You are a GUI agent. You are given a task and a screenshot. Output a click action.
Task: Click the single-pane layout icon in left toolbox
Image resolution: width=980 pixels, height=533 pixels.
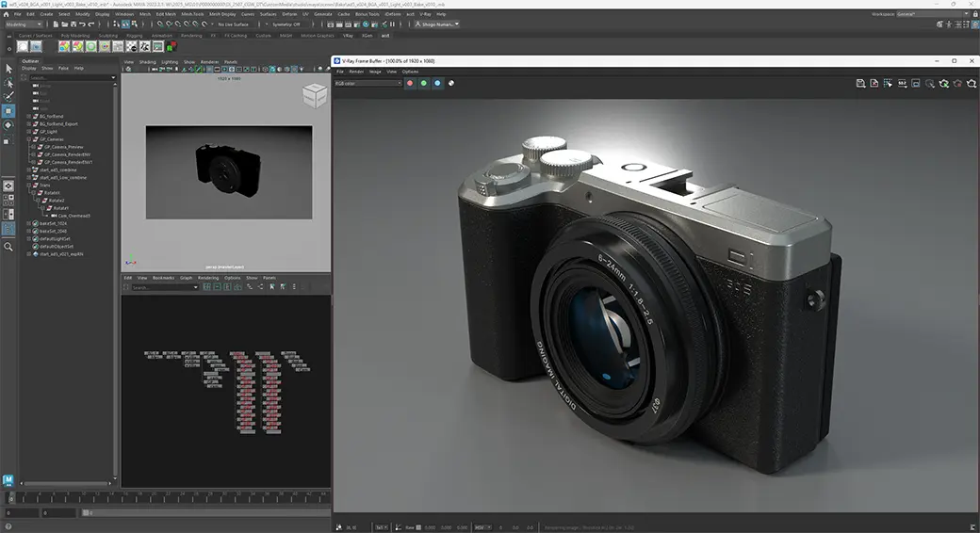point(8,186)
